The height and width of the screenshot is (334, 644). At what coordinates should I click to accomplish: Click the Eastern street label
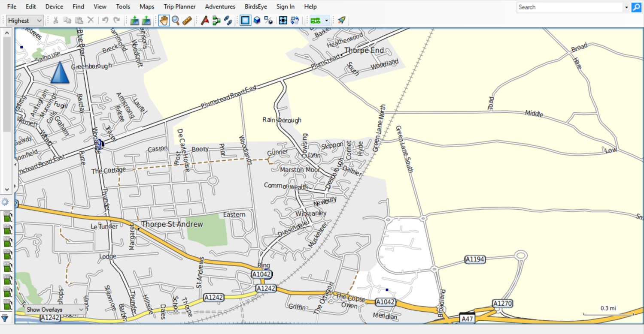point(234,214)
